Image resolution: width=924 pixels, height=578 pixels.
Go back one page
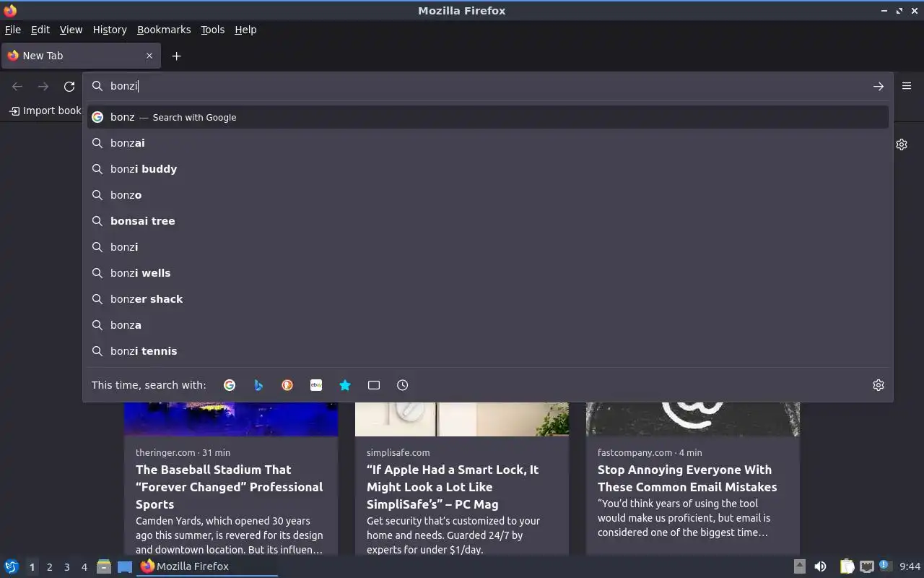click(17, 86)
